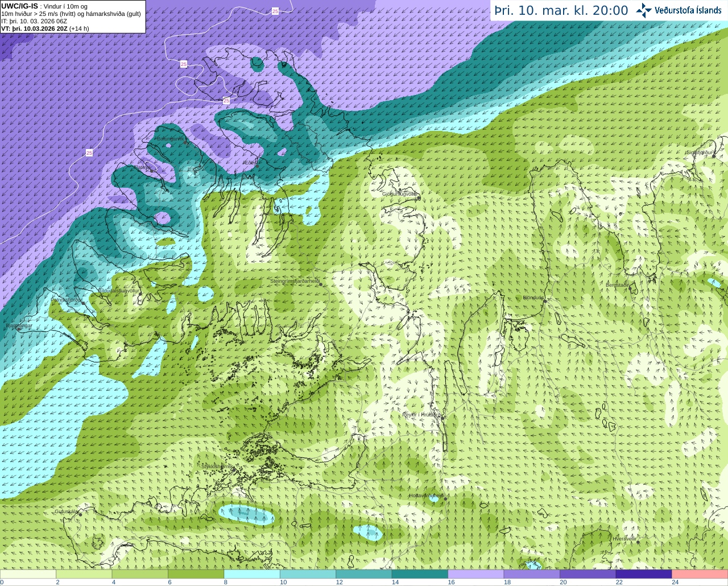Click the Holtavörðuheiði station label
The width and height of the screenshot is (728, 586).
tap(427, 496)
